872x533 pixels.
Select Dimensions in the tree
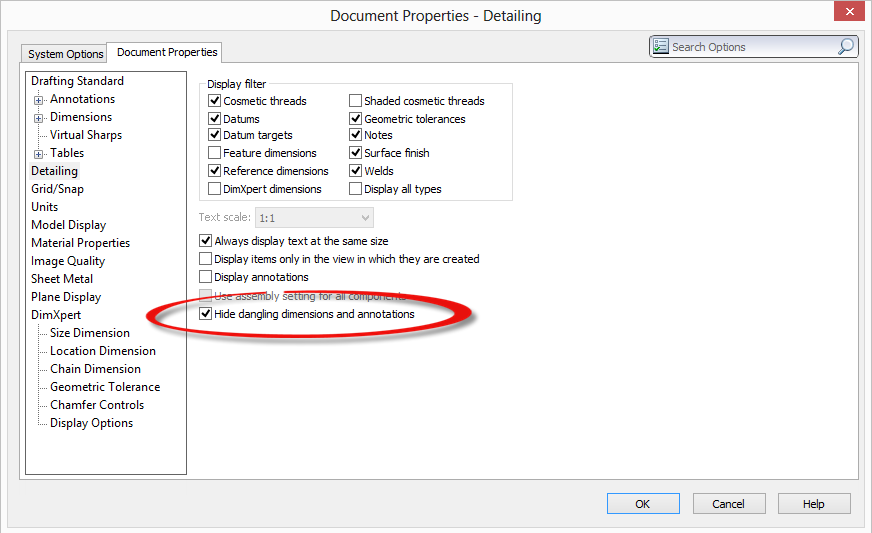click(x=81, y=117)
